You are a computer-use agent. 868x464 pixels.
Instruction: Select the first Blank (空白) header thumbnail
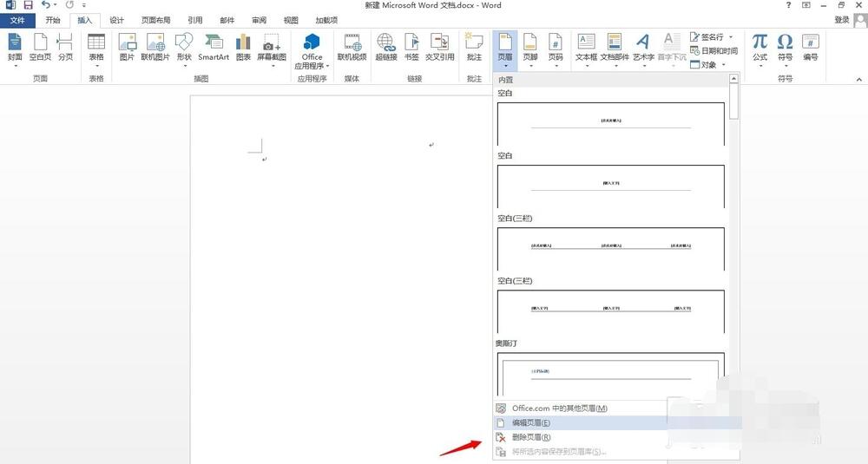tap(610, 124)
